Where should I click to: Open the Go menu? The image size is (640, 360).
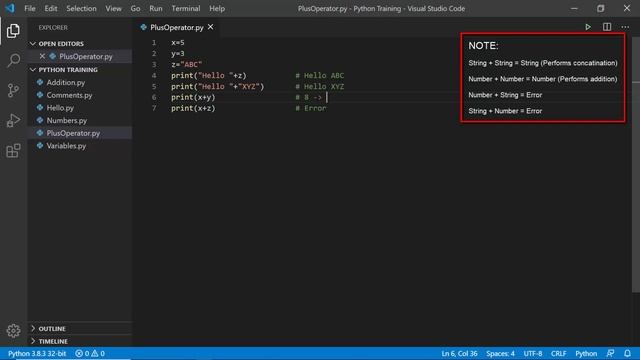pos(135,8)
